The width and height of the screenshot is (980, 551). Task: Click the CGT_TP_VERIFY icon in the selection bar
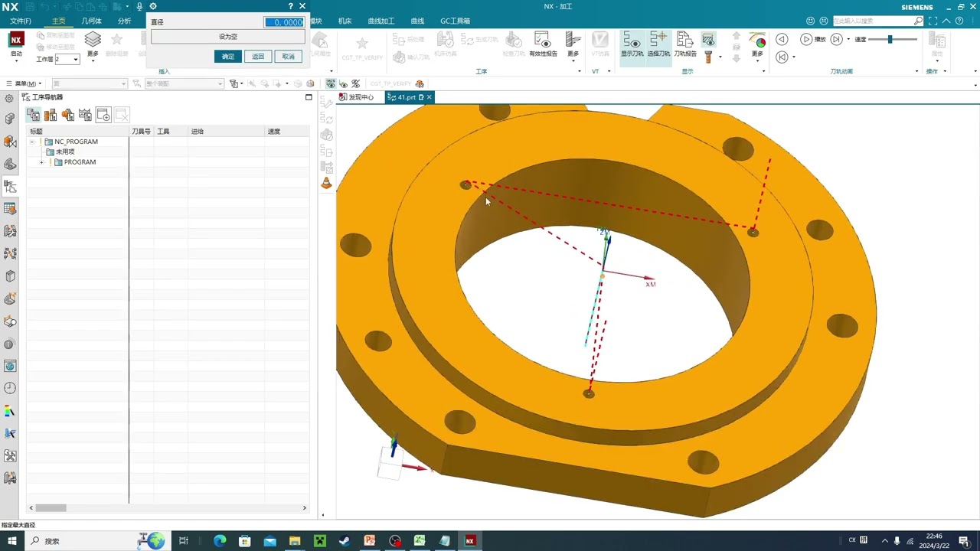(x=420, y=83)
